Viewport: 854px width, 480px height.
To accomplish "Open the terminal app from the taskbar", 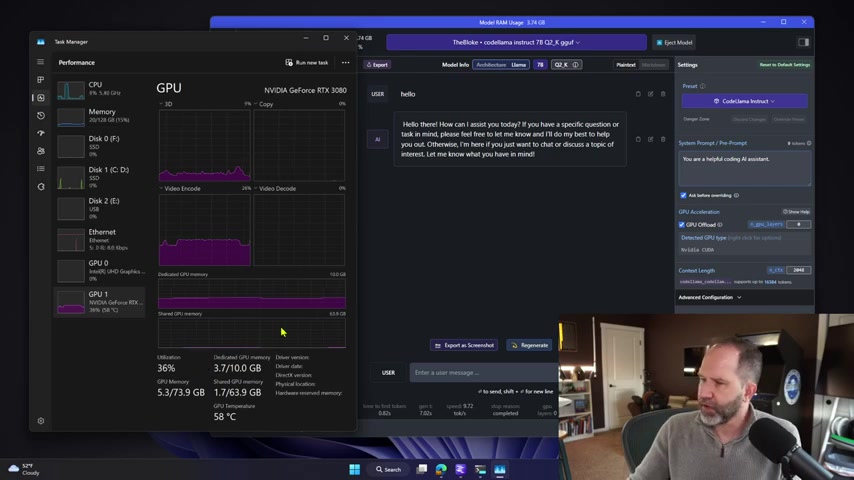I will coord(480,469).
